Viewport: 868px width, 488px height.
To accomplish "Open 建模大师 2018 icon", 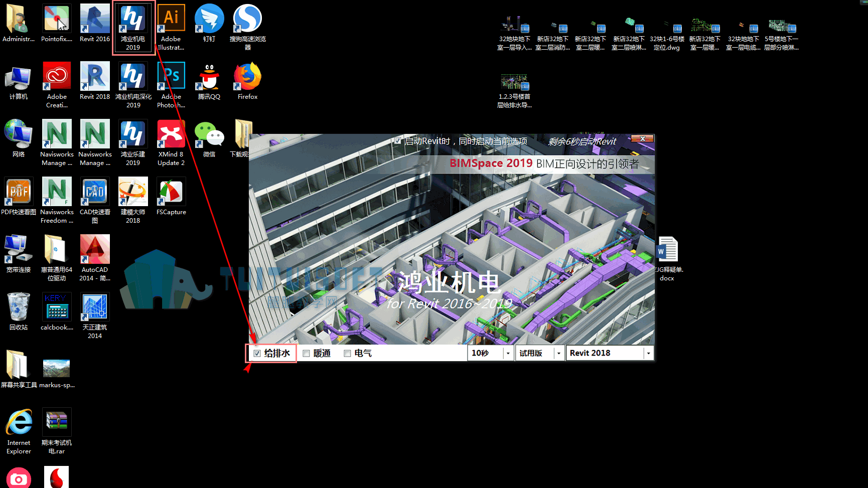I will coord(133,200).
